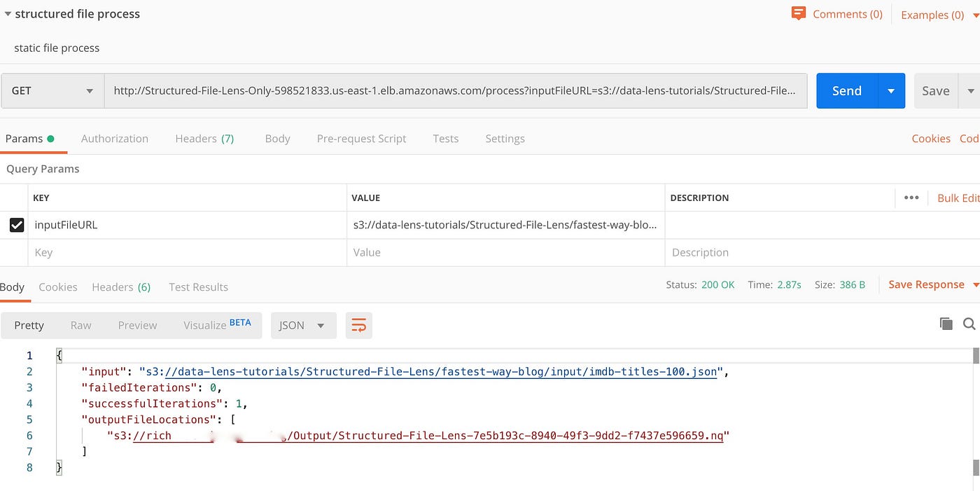This screenshot has width=980, height=491.
Task: Click the inputFileURL key cell
Action: tap(187, 225)
